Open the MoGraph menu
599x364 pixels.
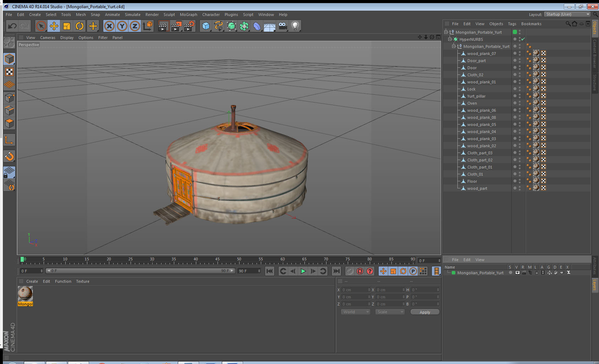pyautogui.click(x=188, y=15)
